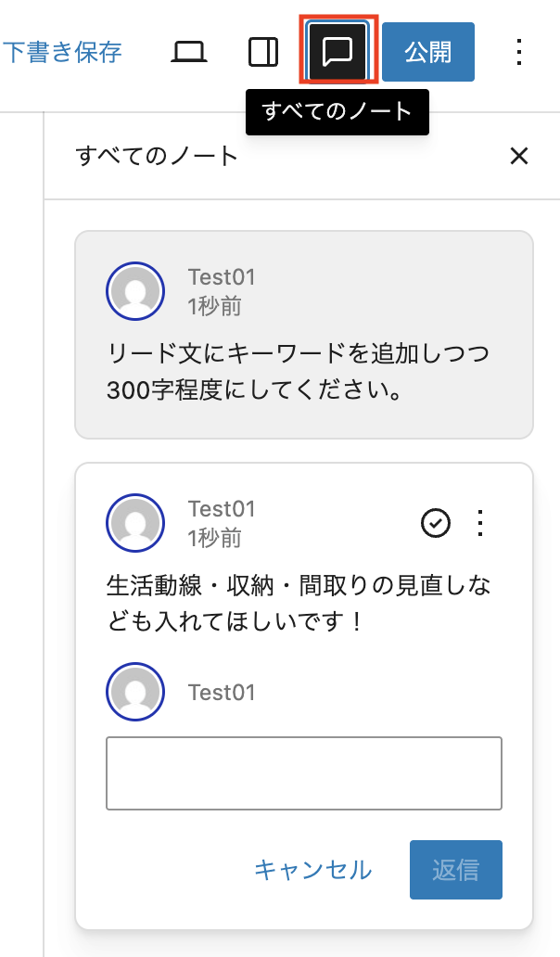
Task: Open the top-bar options (three dots) menu
Action: [519, 52]
